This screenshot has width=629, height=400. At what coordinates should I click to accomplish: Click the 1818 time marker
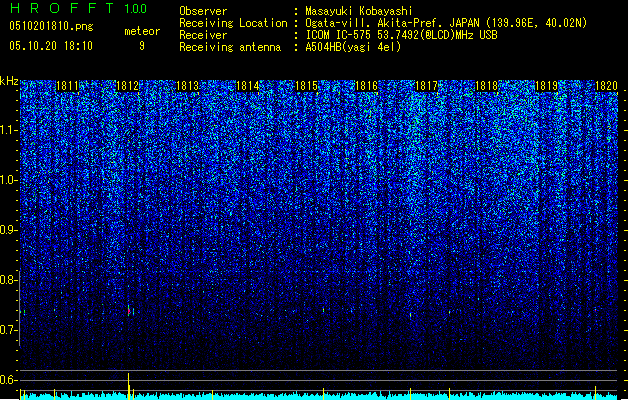[x=486, y=86]
